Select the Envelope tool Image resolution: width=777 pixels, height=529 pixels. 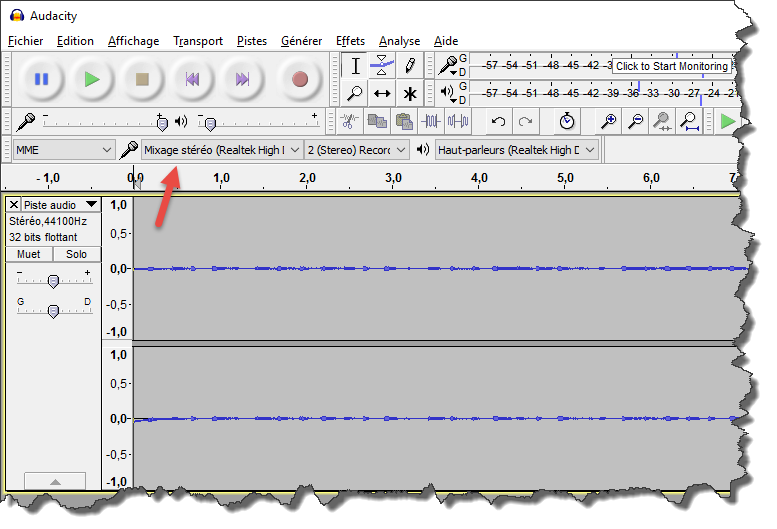(381, 66)
